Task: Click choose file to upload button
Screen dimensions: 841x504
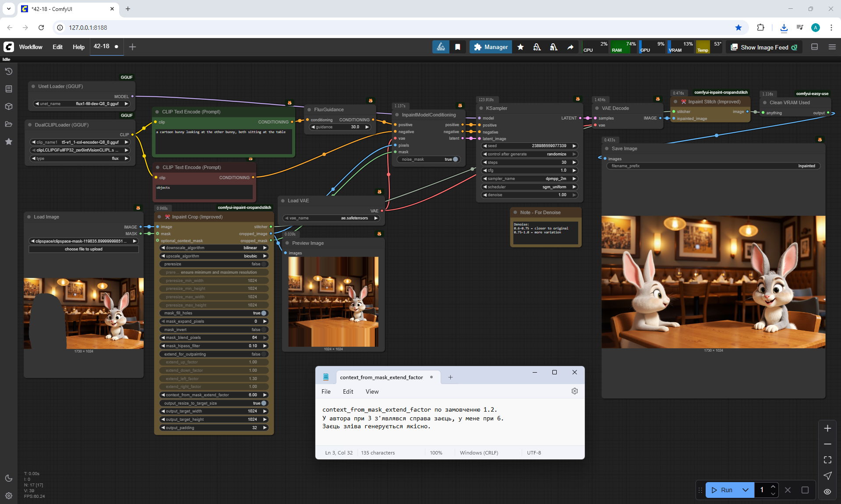Action: point(84,249)
